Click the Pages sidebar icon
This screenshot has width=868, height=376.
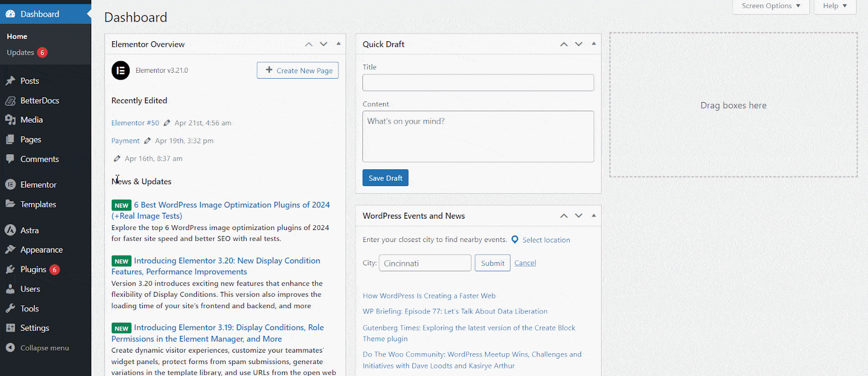pos(10,139)
